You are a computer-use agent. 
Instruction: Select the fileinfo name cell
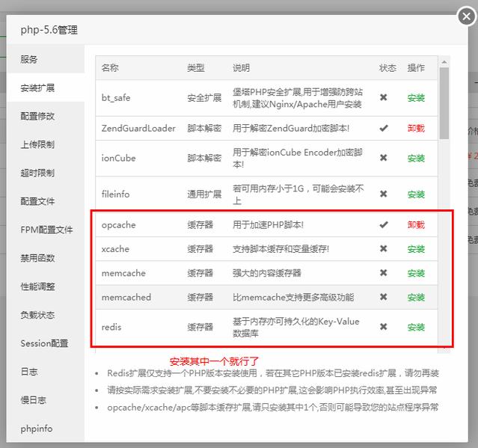pyautogui.click(x=115, y=194)
